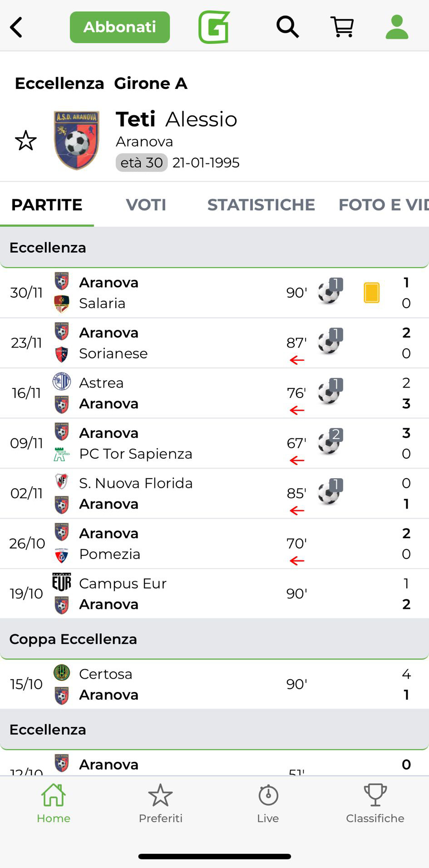Click the Aranova team crest

[76, 141]
